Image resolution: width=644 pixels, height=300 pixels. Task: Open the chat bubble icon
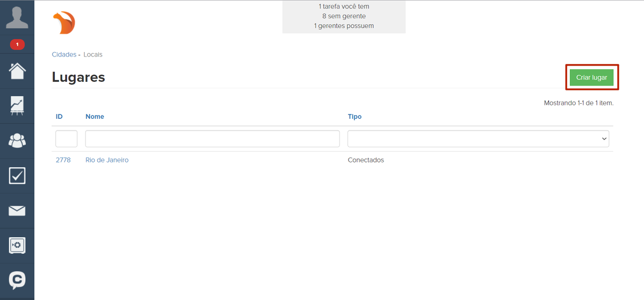(17, 280)
